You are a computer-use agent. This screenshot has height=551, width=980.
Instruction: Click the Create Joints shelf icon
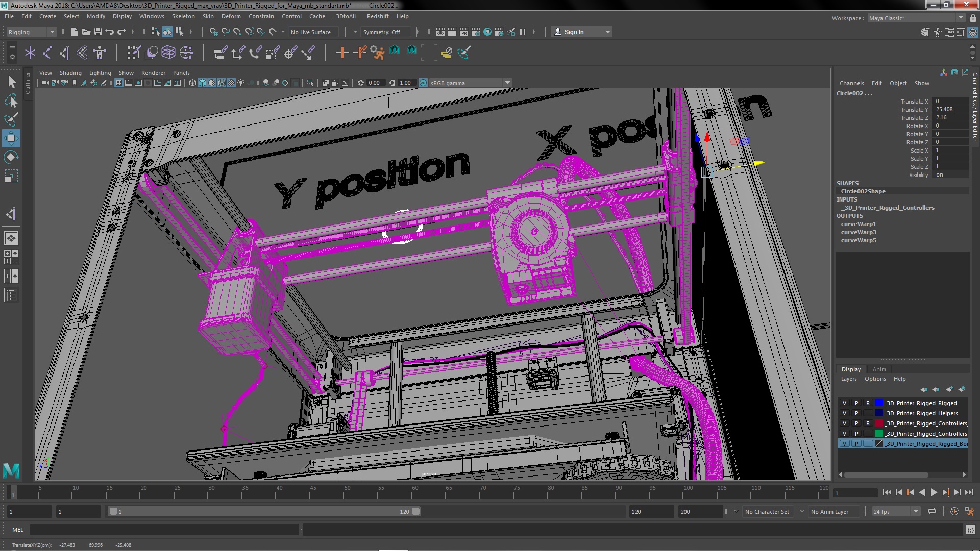[47, 53]
